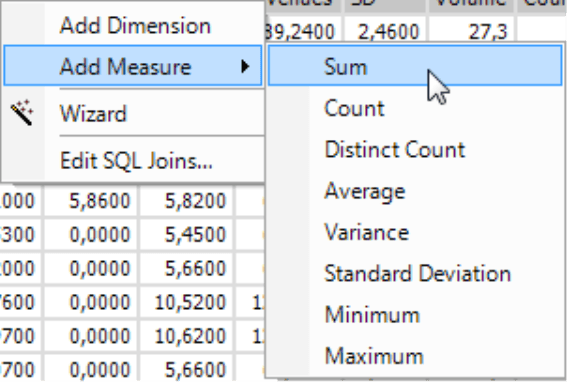Select Sum aggregation measure
Screen dimensions: 567x382
click(415, 66)
